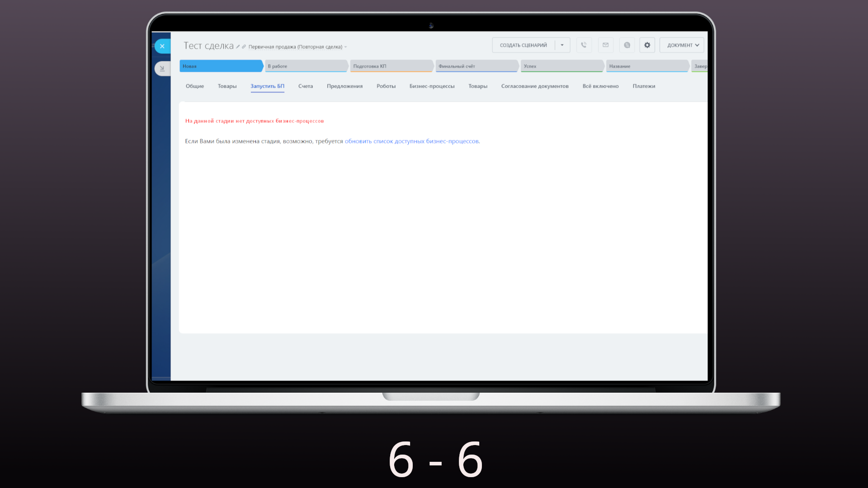Click the link icon next to title
The width and height of the screenshot is (868, 488).
pos(244,47)
